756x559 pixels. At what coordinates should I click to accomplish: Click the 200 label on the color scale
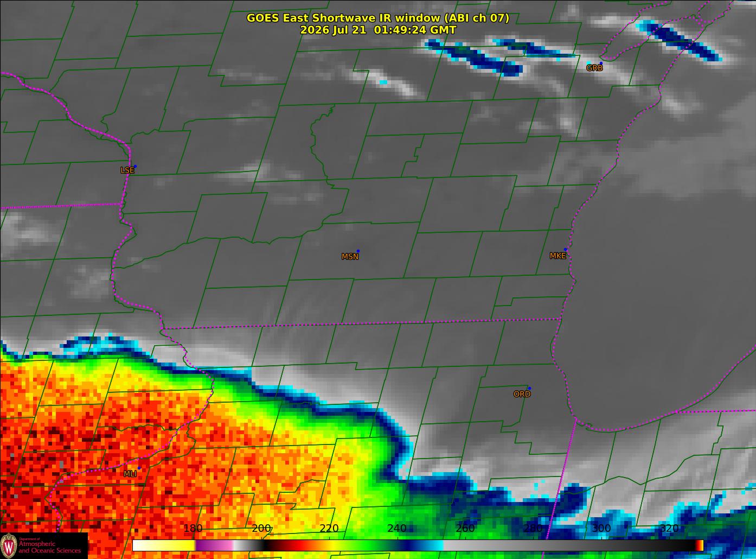pyautogui.click(x=261, y=528)
